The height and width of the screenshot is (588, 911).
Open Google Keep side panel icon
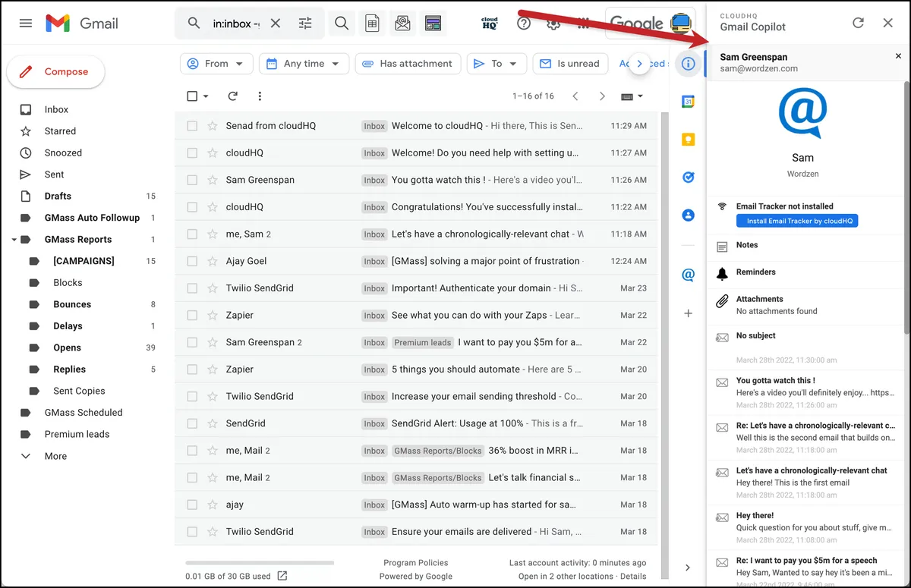(x=689, y=140)
